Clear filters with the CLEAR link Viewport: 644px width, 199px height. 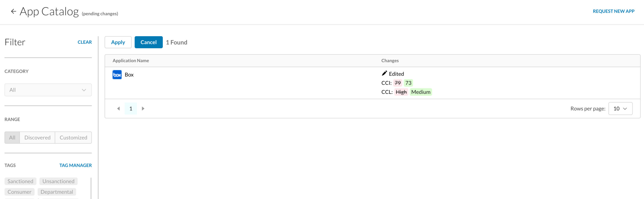[x=85, y=42]
